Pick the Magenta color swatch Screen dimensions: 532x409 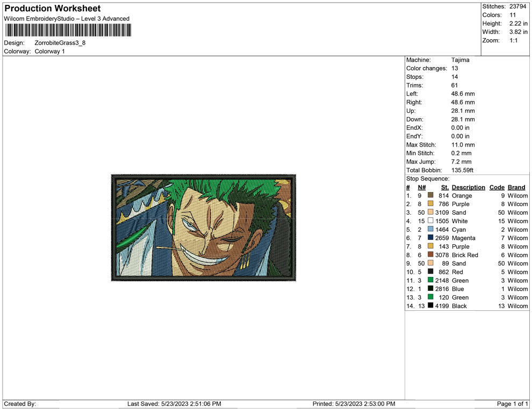pyautogui.click(x=430, y=238)
